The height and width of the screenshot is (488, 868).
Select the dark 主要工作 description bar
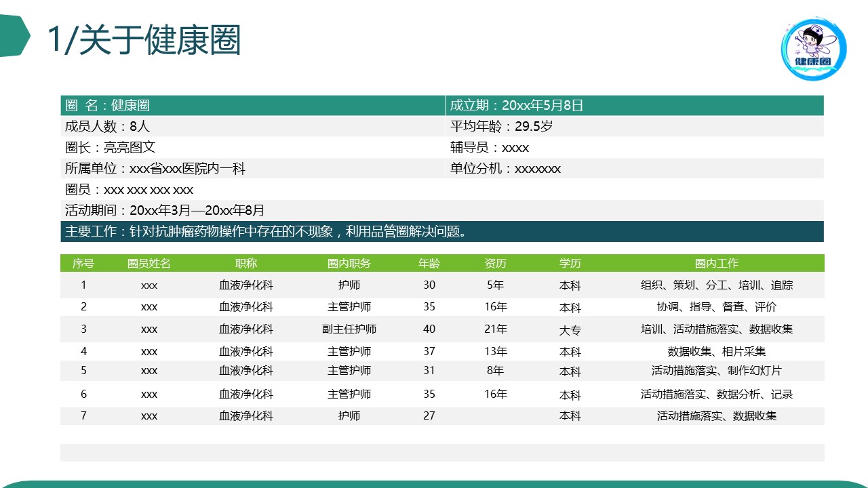pos(441,232)
